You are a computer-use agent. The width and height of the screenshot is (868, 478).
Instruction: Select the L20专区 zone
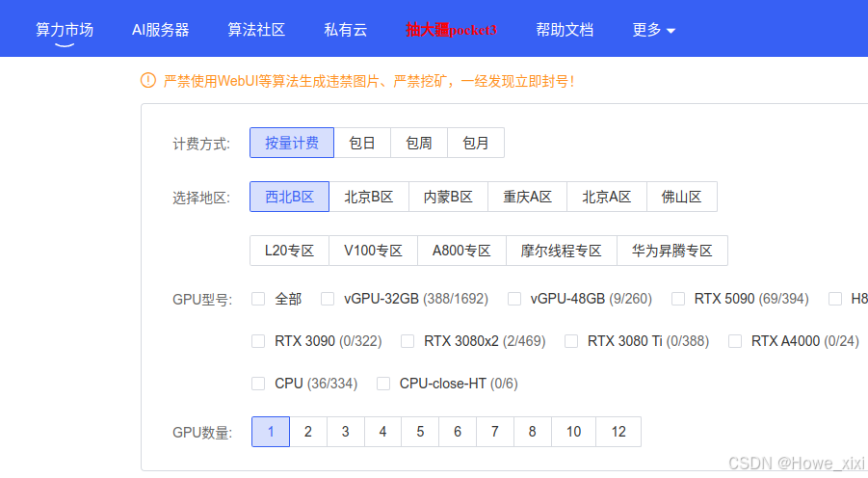click(x=290, y=251)
